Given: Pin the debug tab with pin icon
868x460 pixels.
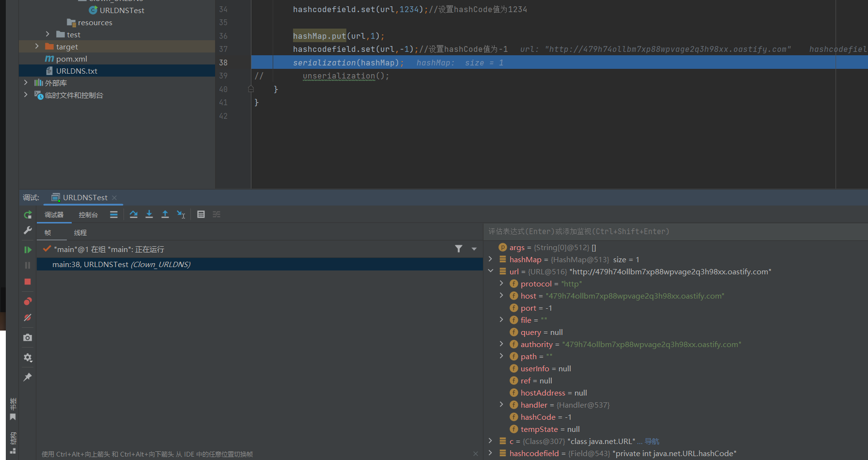Looking at the screenshot, I should tap(28, 377).
